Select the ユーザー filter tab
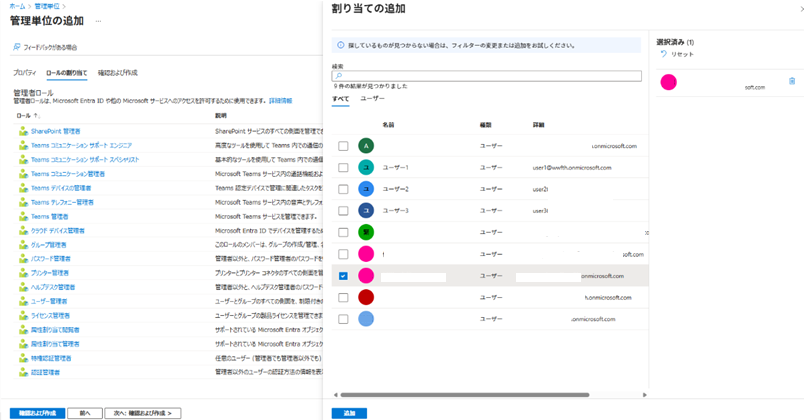Viewport: 804px width, 420px height. point(372,99)
